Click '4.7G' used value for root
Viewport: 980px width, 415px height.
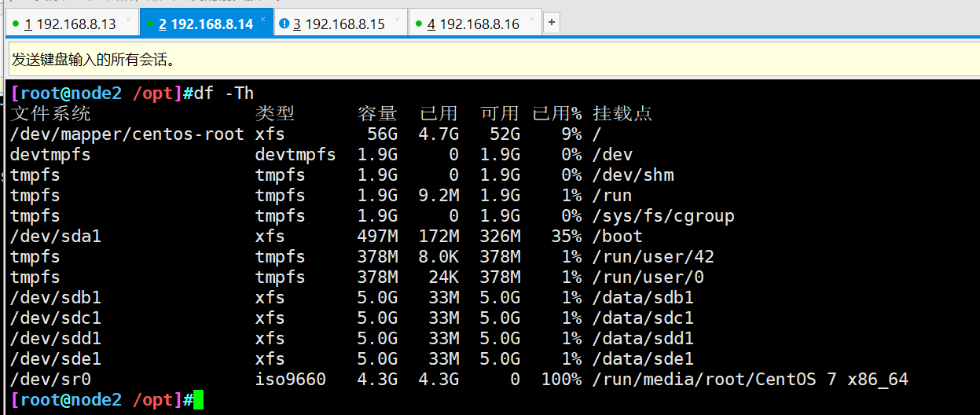coord(439,134)
